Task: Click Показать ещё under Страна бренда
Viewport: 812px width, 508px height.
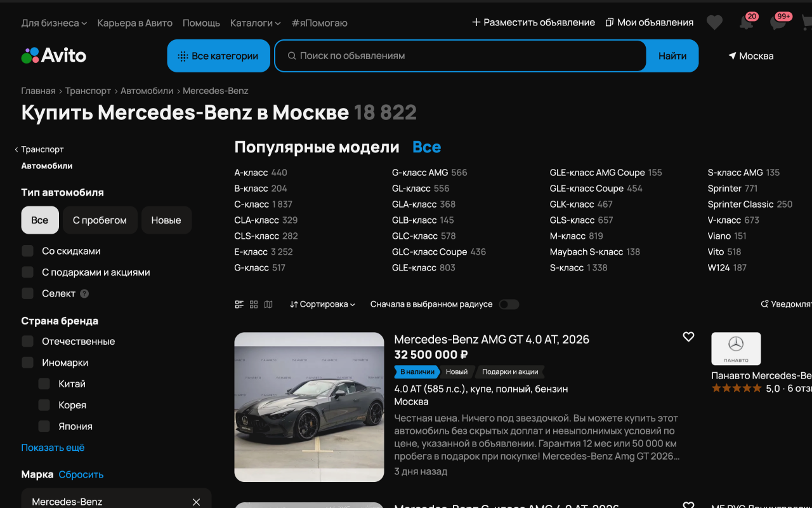Action: click(53, 448)
